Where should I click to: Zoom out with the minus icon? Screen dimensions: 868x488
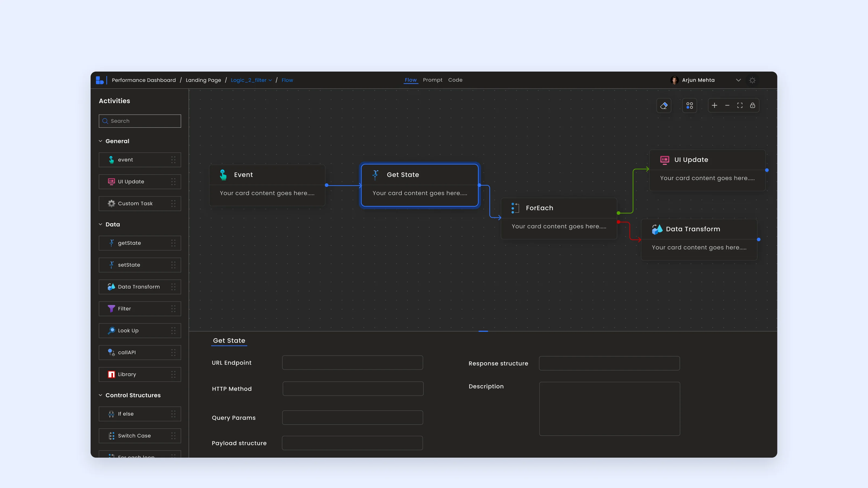(x=727, y=105)
